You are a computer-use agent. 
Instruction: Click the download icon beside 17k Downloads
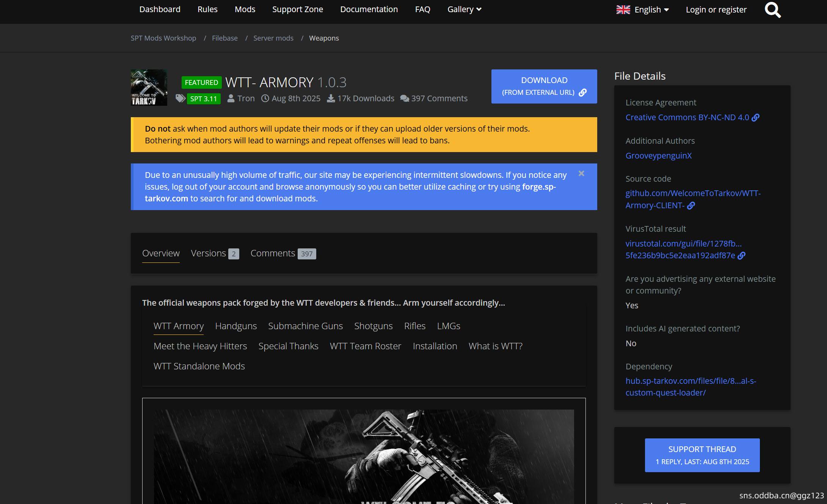tap(331, 99)
